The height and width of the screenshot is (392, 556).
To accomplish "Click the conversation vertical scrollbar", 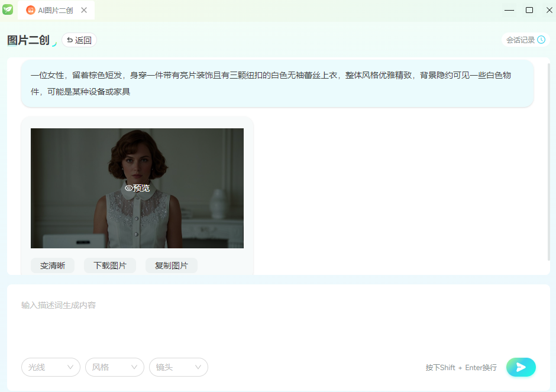I will click(548, 162).
